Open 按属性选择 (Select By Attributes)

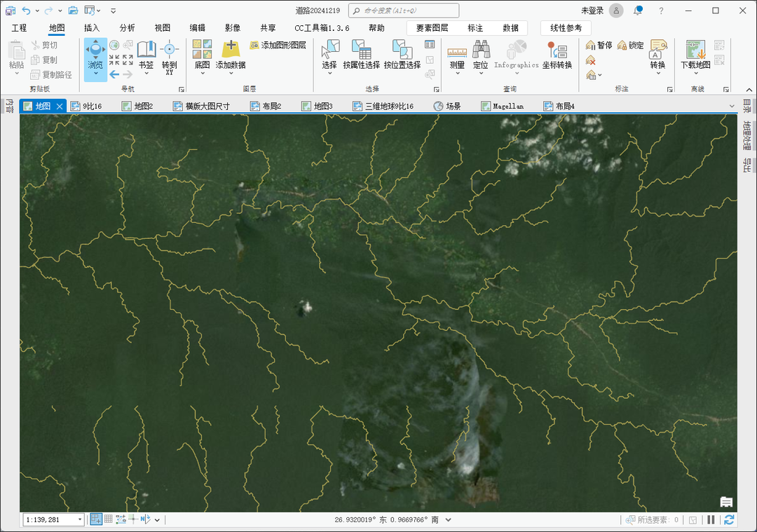point(361,55)
